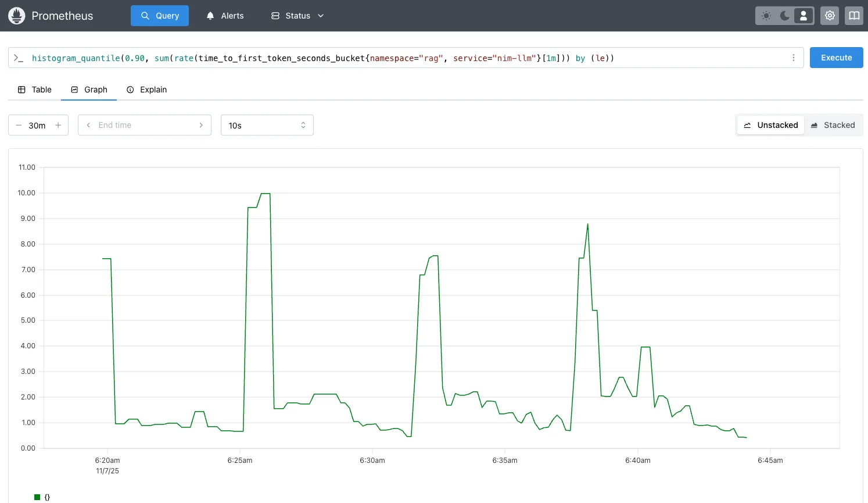Switch graph to Stacked mode
The height and width of the screenshot is (503, 868).
click(834, 125)
